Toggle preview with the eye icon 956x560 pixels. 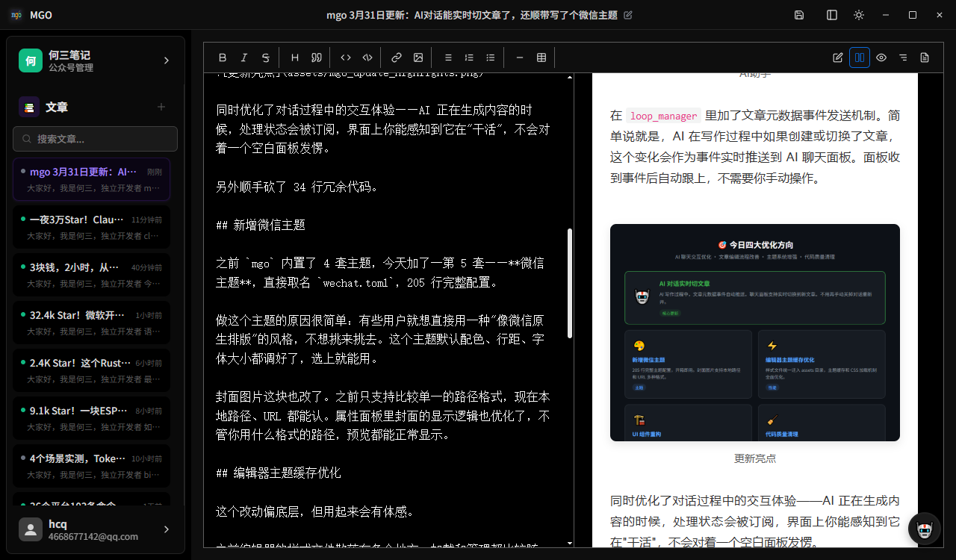[x=881, y=57]
